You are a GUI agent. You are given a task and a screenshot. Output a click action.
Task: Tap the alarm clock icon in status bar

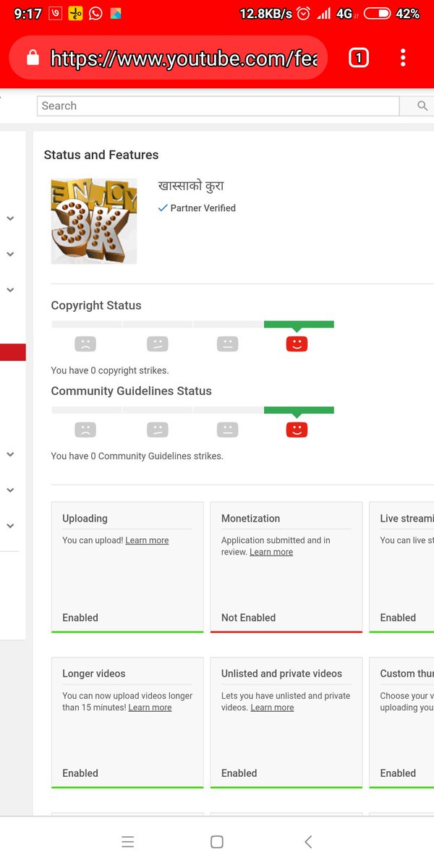[x=304, y=14]
